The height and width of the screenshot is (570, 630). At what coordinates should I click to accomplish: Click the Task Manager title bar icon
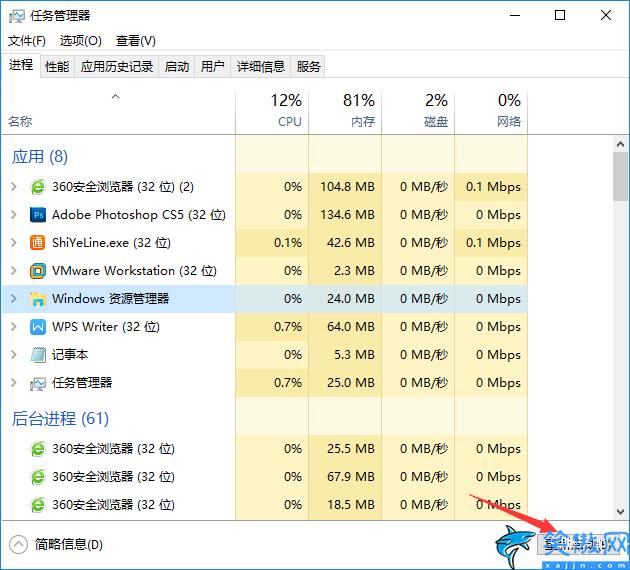pyautogui.click(x=16, y=16)
